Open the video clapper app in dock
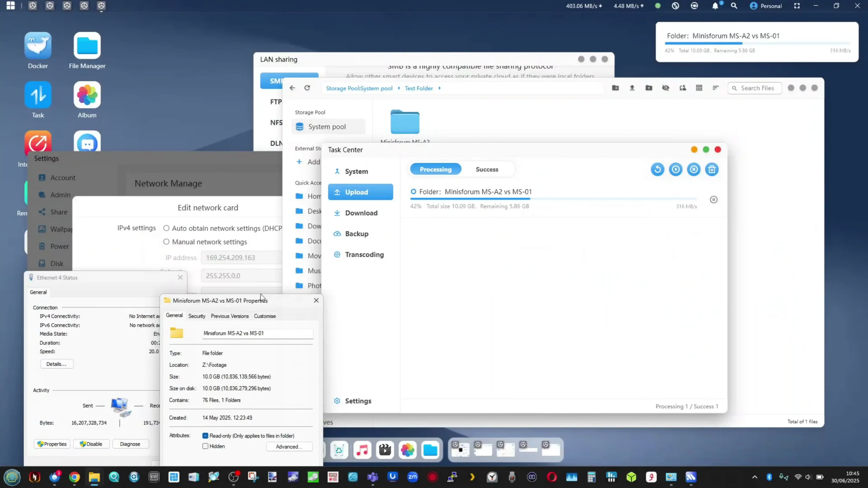The height and width of the screenshot is (488, 868). tap(385, 450)
